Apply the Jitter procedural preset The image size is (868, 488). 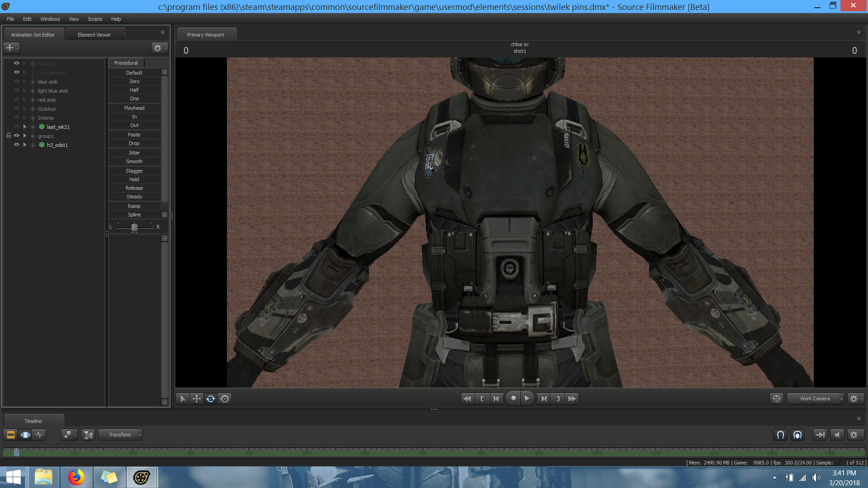click(x=134, y=153)
